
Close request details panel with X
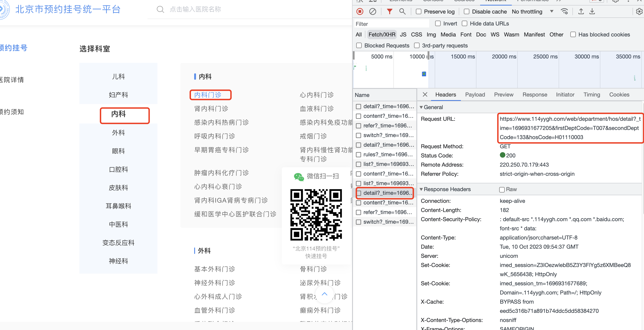point(425,94)
